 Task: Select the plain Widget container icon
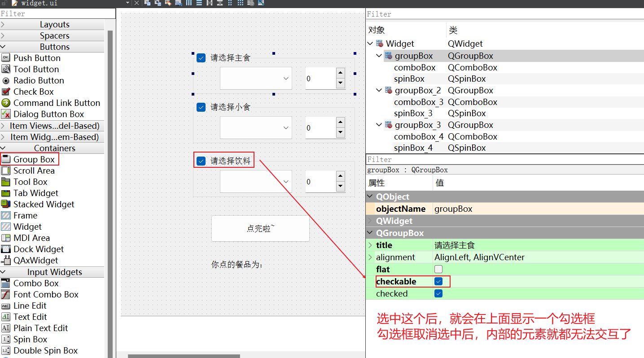coord(6,227)
